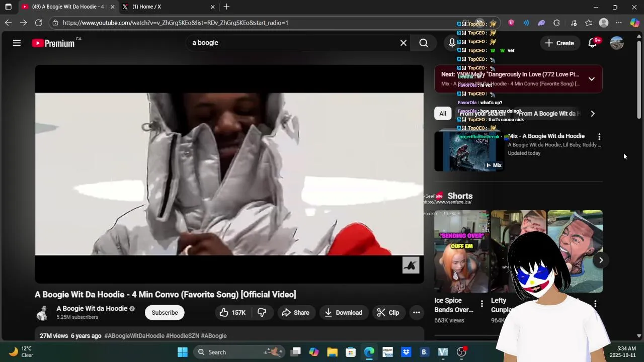Open the Mix playlist thumbnail
Viewport: 644px width, 362px height.
[469, 151]
